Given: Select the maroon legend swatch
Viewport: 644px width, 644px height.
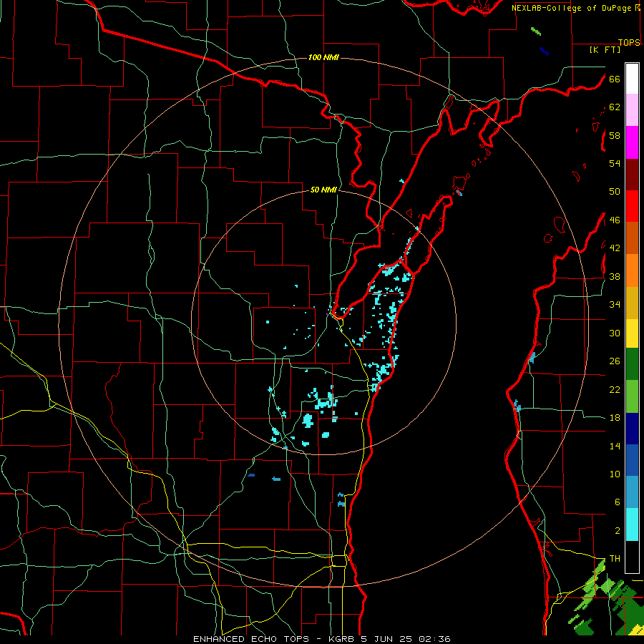Looking at the screenshot, I should coord(632,175).
